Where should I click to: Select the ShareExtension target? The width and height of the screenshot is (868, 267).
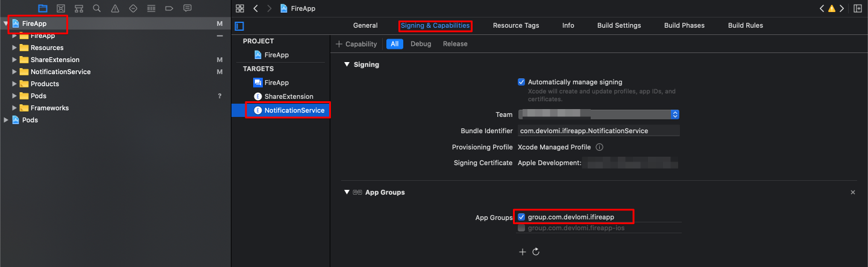tap(288, 96)
